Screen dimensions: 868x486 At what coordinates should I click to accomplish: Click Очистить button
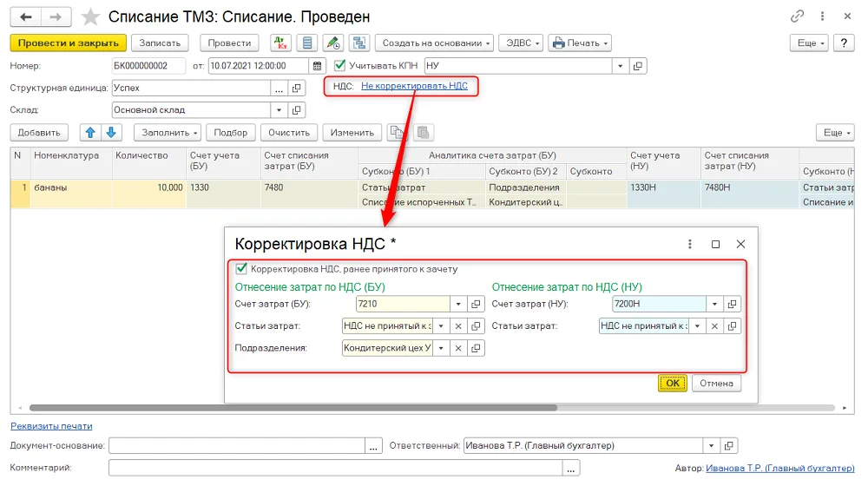point(289,132)
